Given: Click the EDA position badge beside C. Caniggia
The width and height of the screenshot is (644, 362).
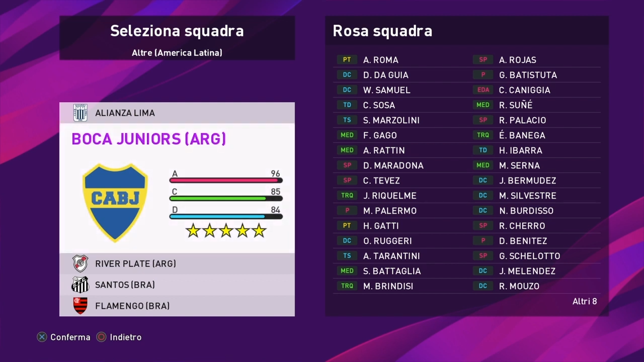Looking at the screenshot, I should [x=483, y=90].
